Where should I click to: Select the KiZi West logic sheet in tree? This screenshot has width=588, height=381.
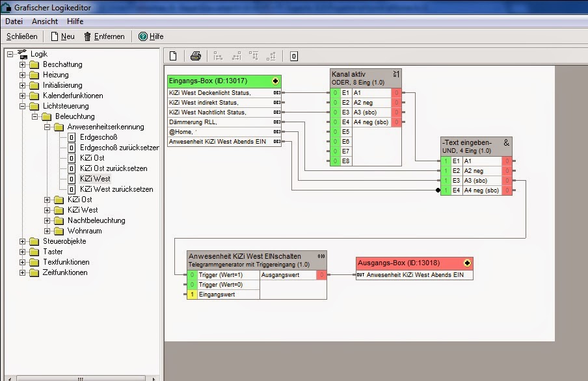pos(94,179)
